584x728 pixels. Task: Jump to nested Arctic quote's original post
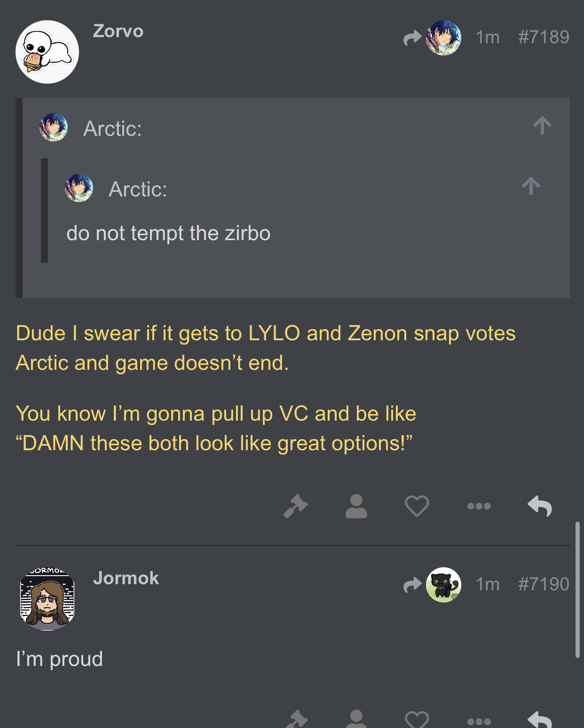pyautogui.click(x=531, y=186)
